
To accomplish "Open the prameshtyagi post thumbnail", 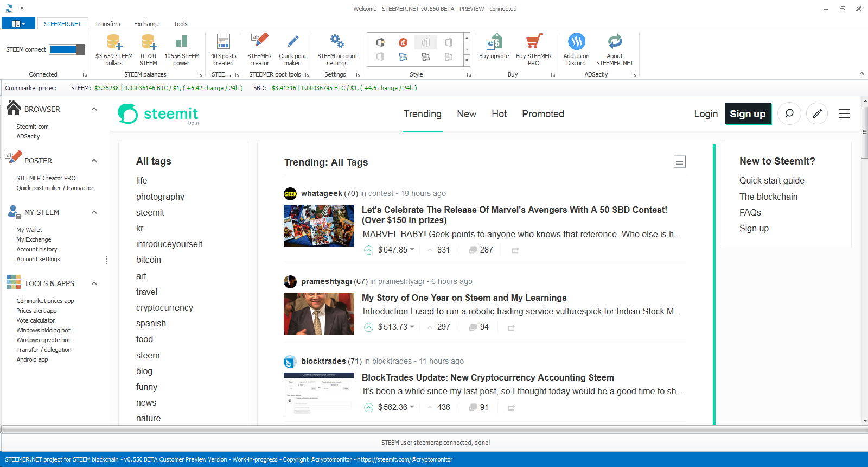I will [319, 313].
